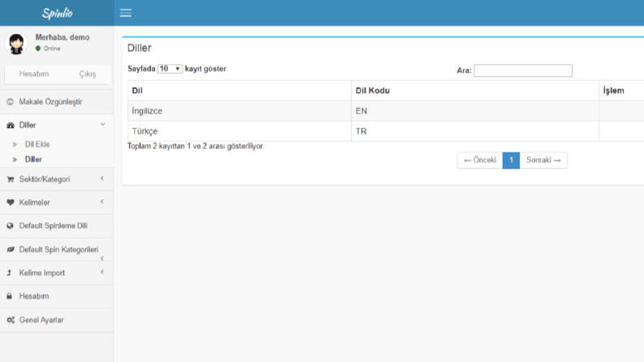Screen dimensions: 644x362
Task: Click the Kelimeler heart icon
Action: [x=11, y=202]
